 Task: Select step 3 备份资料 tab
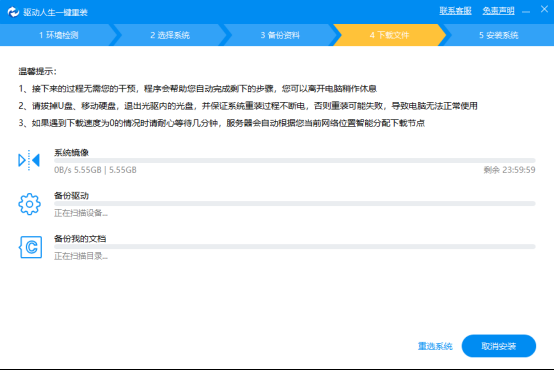click(280, 35)
